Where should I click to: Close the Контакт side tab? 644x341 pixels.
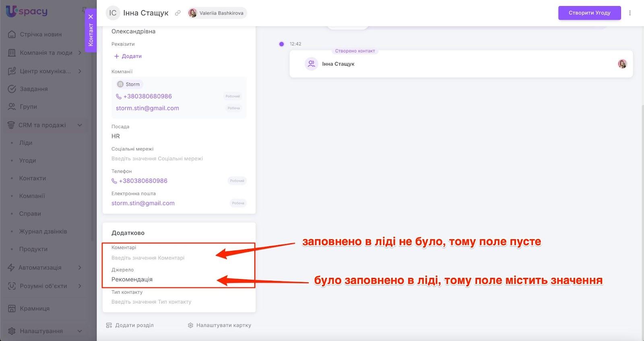(91, 17)
